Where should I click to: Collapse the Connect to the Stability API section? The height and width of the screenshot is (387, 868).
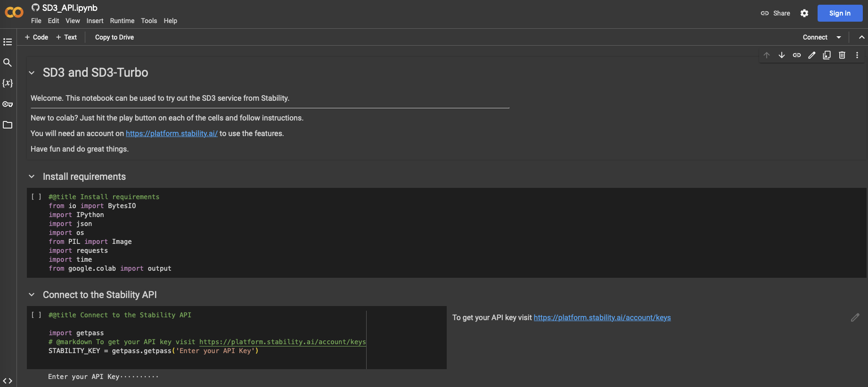click(x=32, y=295)
